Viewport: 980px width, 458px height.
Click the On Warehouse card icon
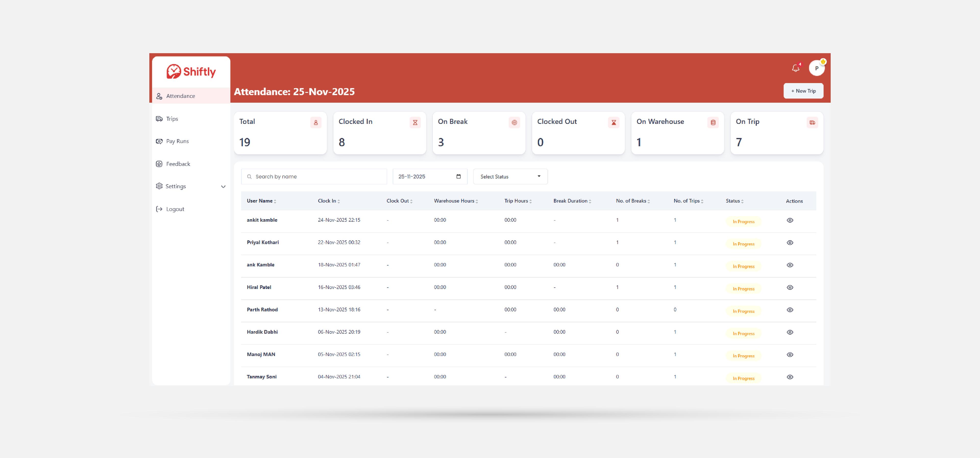[x=713, y=122]
